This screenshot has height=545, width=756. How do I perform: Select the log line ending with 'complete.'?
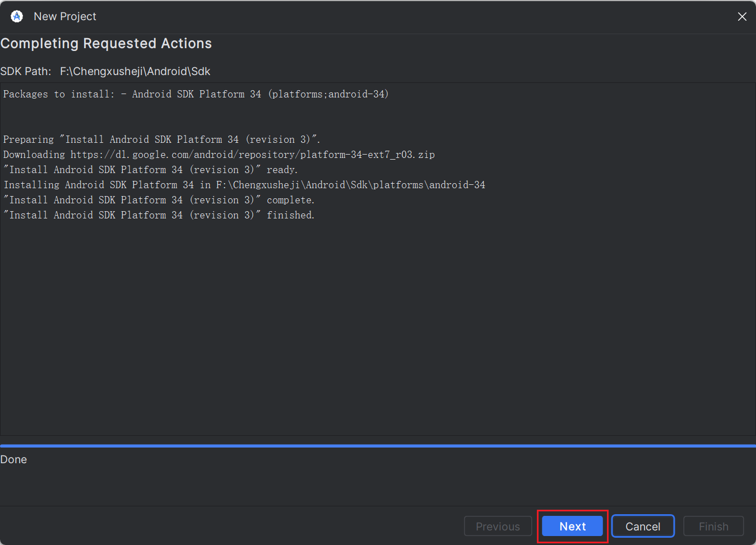tap(159, 200)
